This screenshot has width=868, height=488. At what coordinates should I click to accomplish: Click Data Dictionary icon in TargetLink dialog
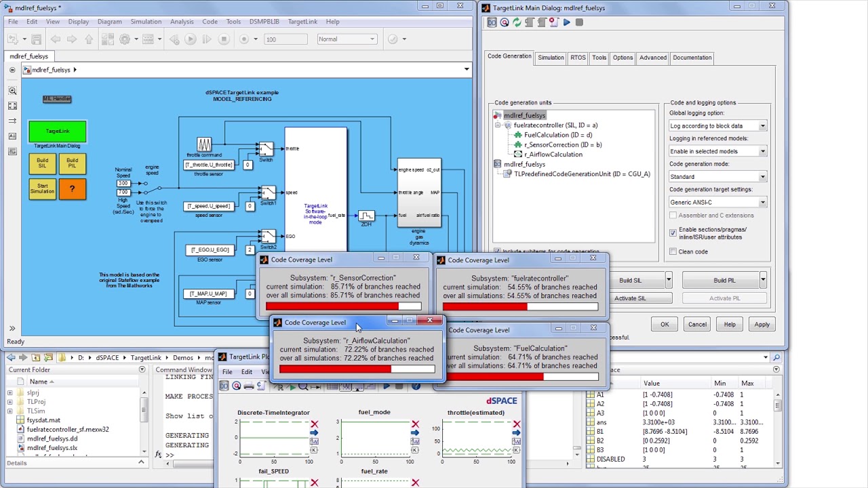(492, 22)
